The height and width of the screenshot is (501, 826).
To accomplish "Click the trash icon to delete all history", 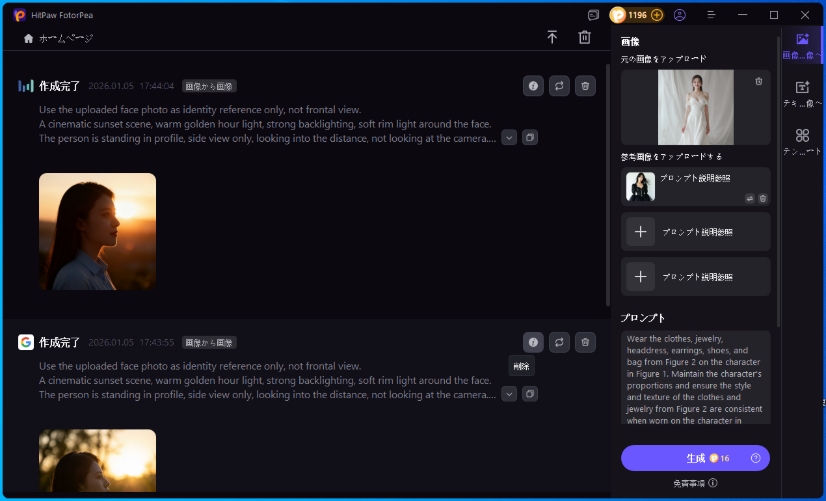I will pos(584,37).
